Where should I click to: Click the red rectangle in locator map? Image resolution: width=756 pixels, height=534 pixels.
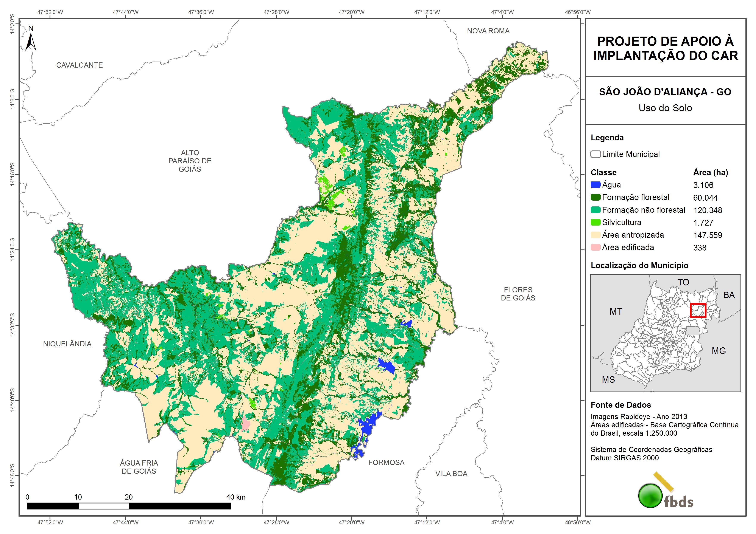coord(698,310)
